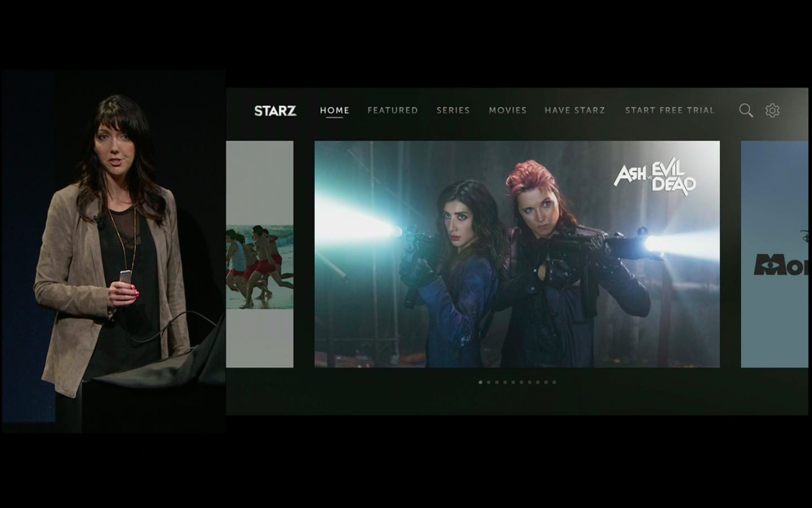Open the Ash vs Evil Dead banner
The width and height of the screenshot is (812, 508).
[x=517, y=254]
